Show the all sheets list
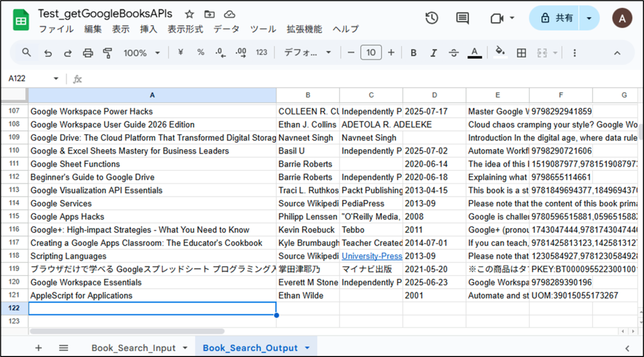This screenshot has height=357, width=644. tap(63, 348)
